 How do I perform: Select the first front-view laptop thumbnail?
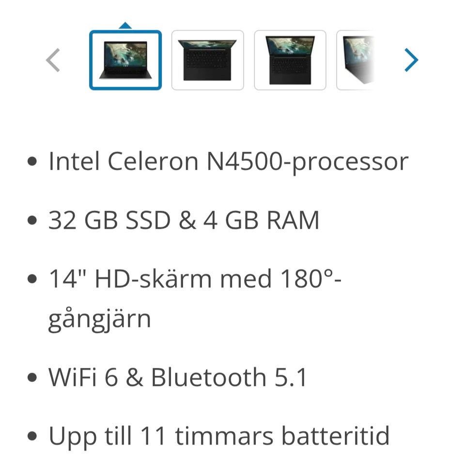(x=125, y=60)
